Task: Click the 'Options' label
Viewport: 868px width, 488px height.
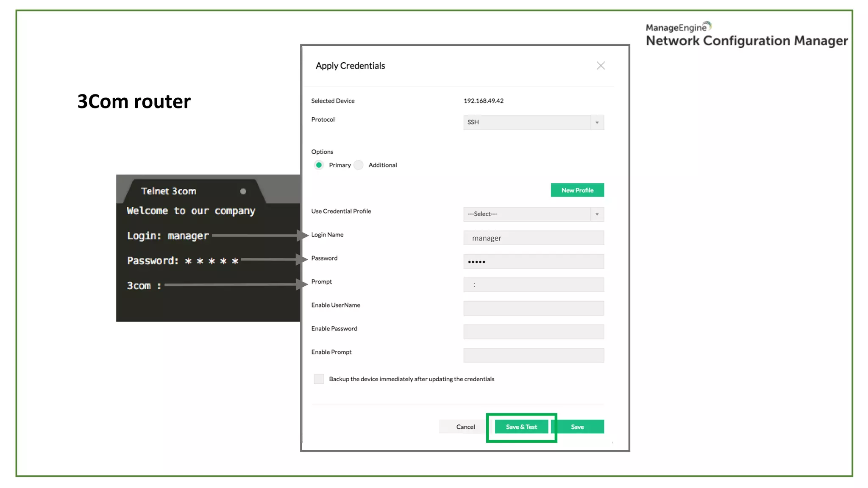Action: click(x=322, y=152)
